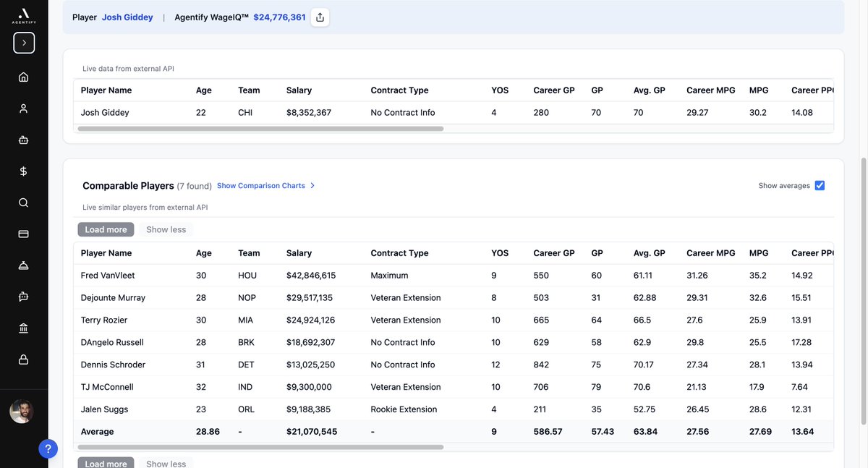This screenshot has height=468, width=868.
Task: Open the help button in bottom corner
Action: (48, 448)
